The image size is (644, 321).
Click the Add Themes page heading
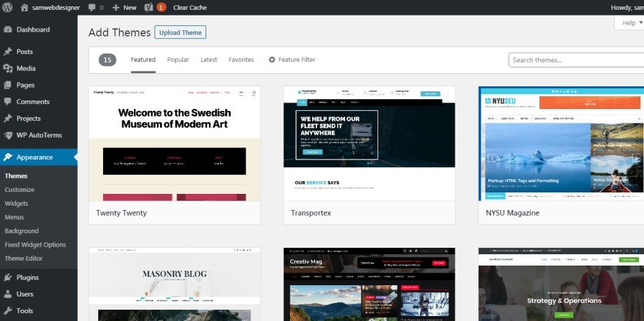[x=119, y=32]
